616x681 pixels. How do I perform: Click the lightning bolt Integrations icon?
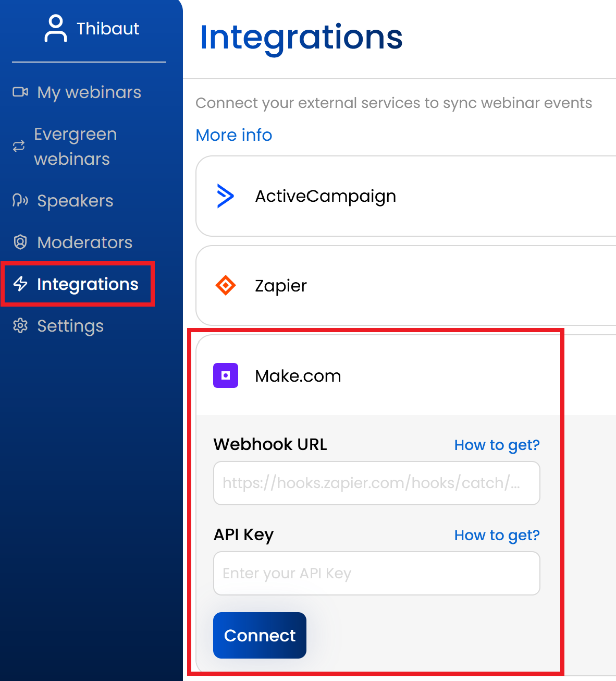pos(20,284)
